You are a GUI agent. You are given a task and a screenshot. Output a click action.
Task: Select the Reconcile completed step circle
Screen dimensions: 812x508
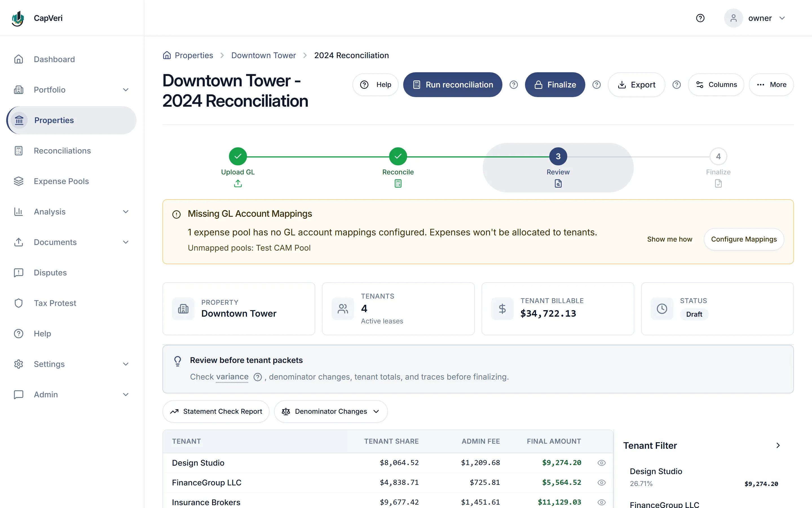(398, 156)
